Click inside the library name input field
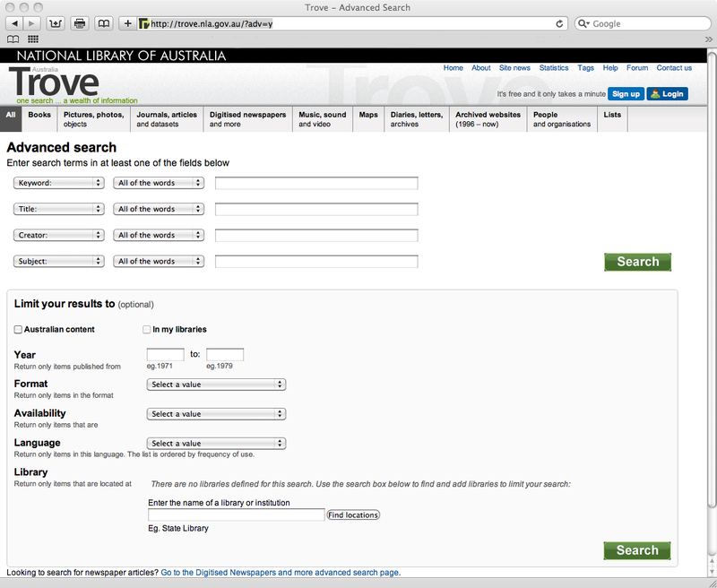The width and height of the screenshot is (717, 588). tap(236, 514)
